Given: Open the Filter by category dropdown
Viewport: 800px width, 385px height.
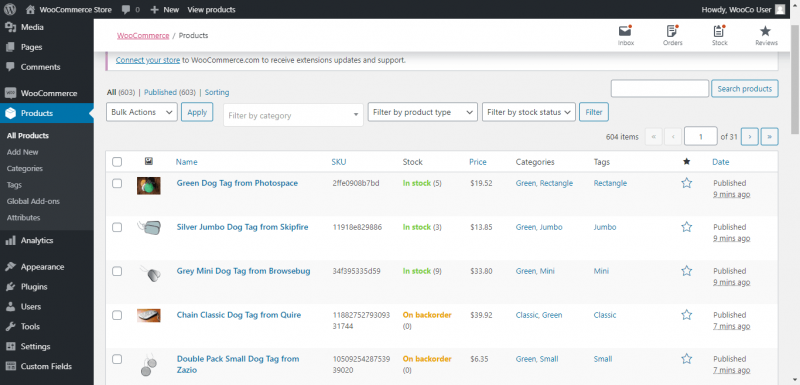Looking at the screenshot, I should tap(293, 115).
